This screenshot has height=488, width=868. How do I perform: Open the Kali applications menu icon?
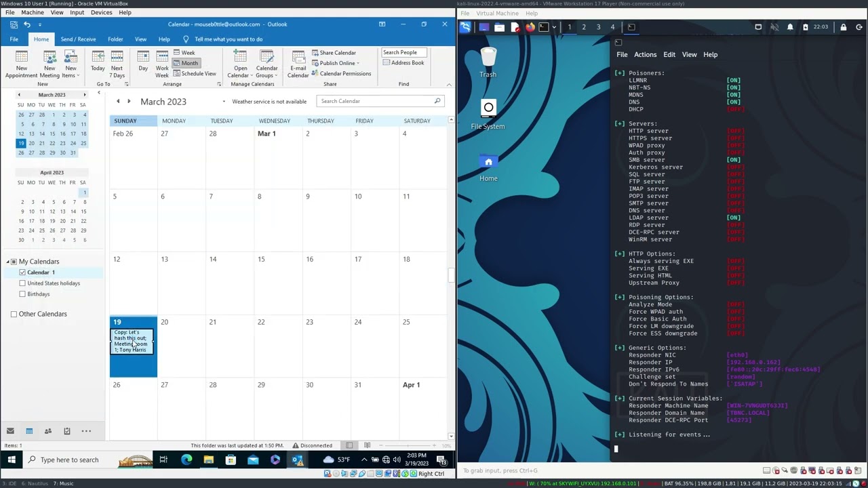pos(465,27)
